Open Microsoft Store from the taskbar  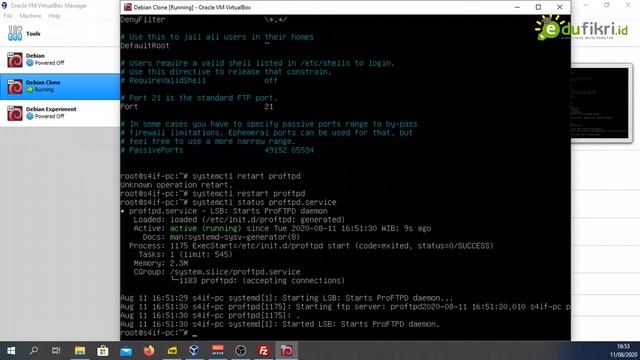pyautogui.click(x=102, y=351)
